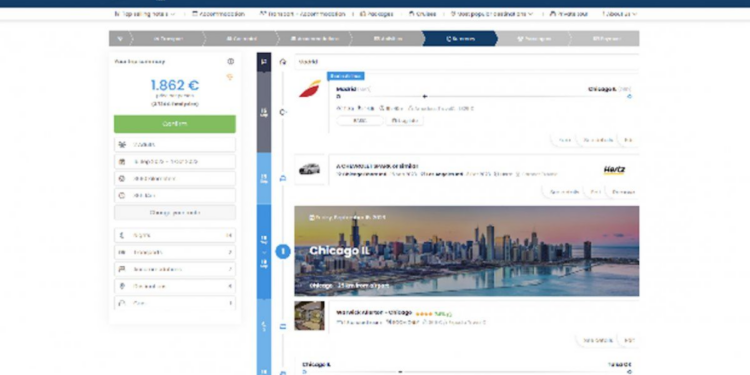
Task: Click the Madrid origin input field
Action: 466,62
